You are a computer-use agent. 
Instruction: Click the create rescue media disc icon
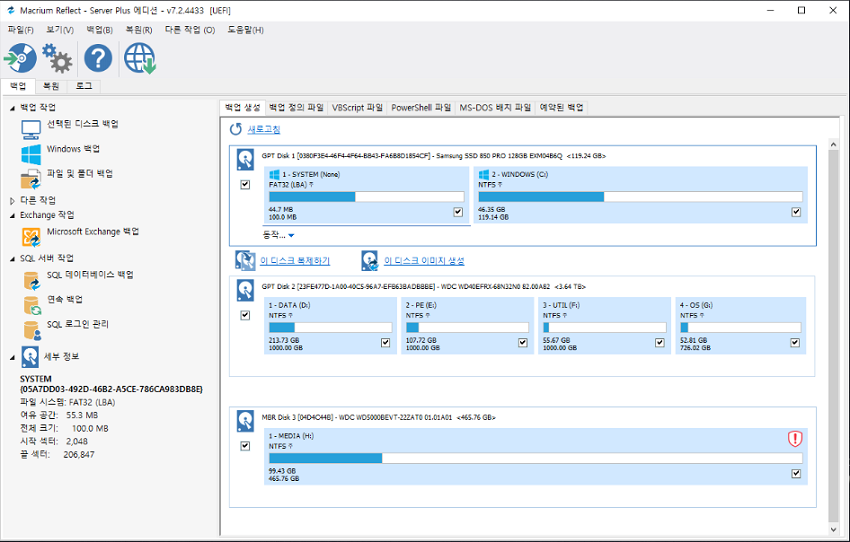pos(21,58)
